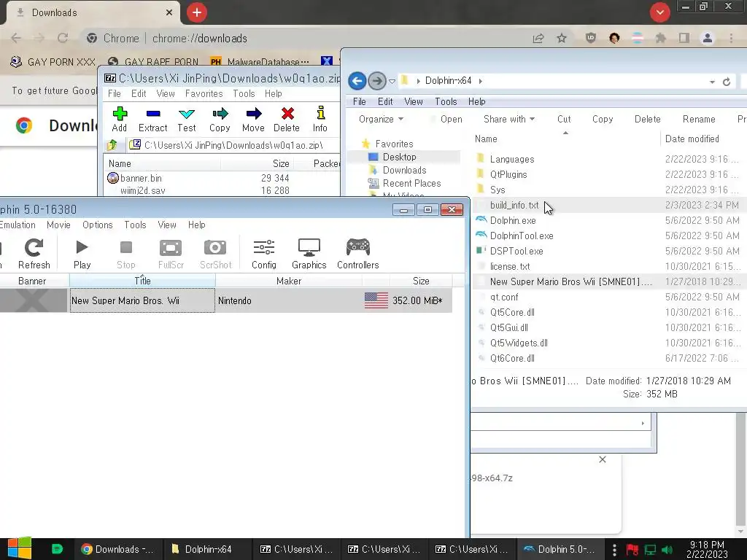Image resolution: width=747 pixels, height=560 pixels.
Task: Bookmark this page with star icon
Action: pos(562,38)
